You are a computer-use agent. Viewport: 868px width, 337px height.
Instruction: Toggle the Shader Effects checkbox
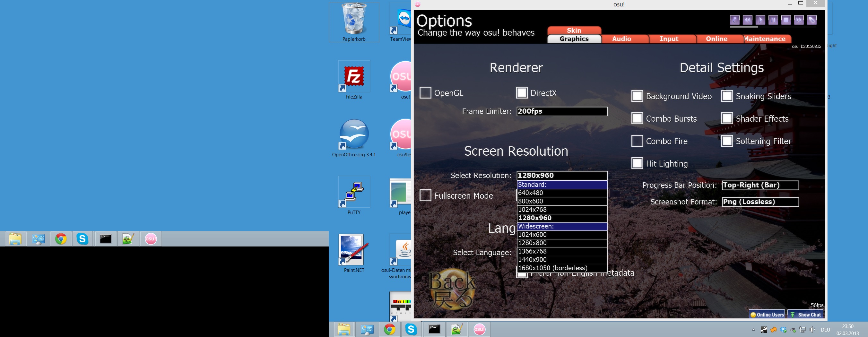point(727,119)
